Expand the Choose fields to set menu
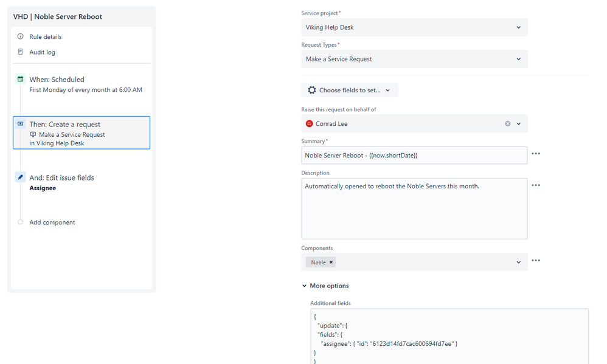 (350, 90)
